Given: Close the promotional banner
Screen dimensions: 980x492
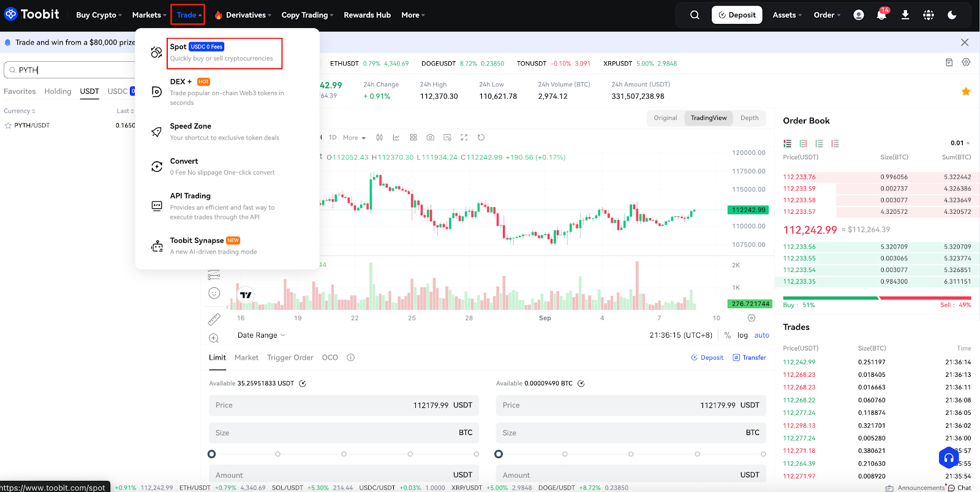Looking at the screenshot, I should coord(965,42).
